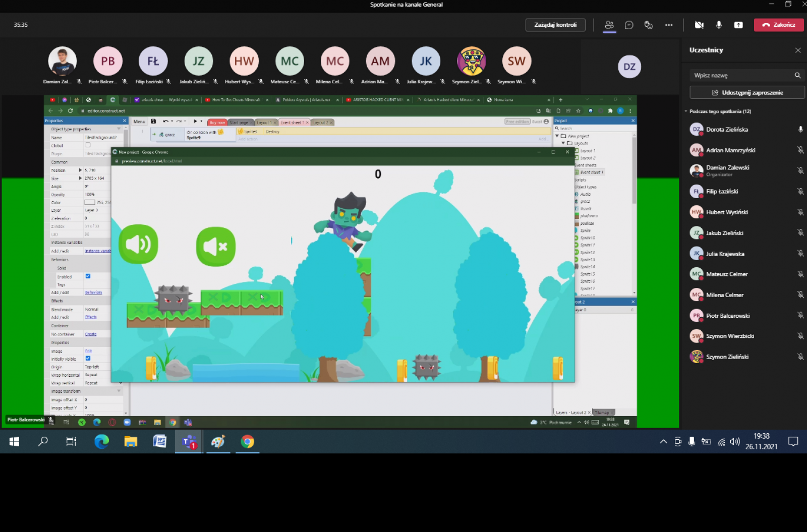
Task: Click the Windows Start button
Action: pyautogui.click(x=14, y=442)
